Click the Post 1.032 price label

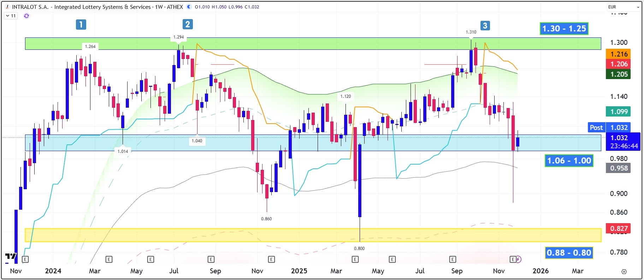click(608, 127)
